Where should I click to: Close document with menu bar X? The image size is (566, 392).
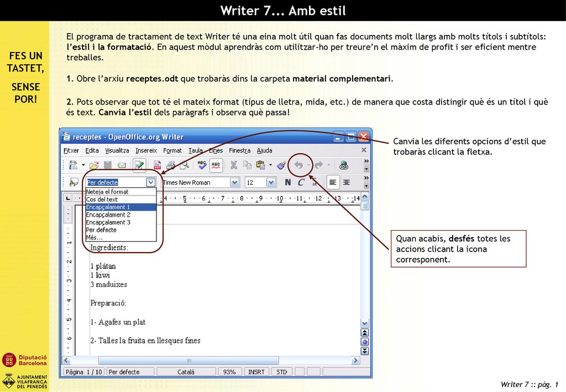pos(364,150)
